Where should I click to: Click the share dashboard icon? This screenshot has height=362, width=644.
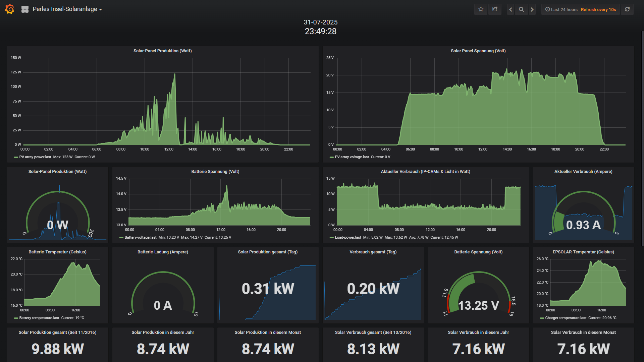pos(495,9)
